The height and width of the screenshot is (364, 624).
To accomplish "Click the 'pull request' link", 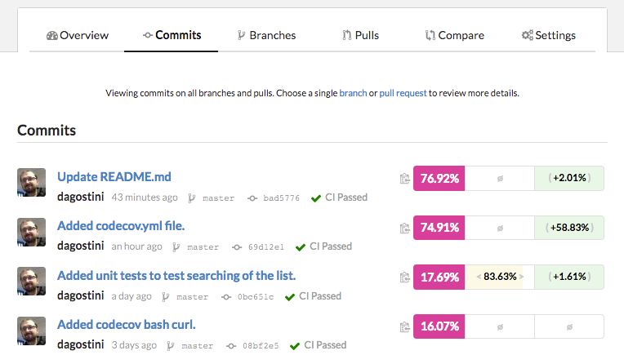I will [x=403, y=93].
